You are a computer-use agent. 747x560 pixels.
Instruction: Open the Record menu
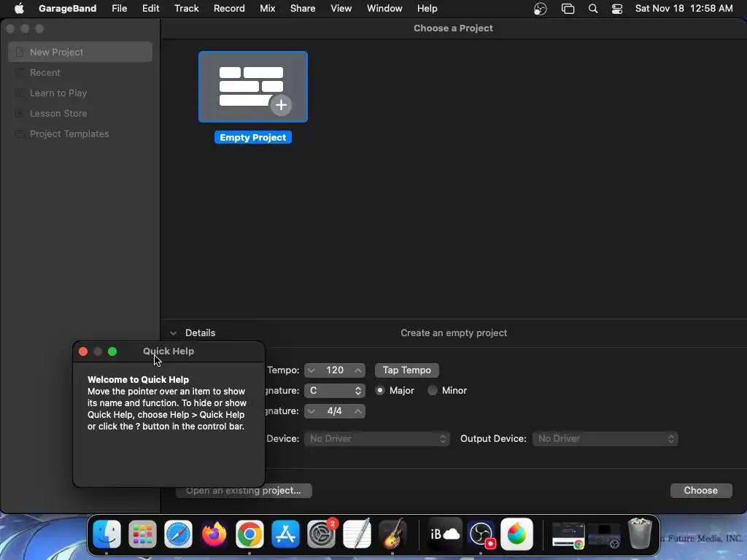click(229, 9)
